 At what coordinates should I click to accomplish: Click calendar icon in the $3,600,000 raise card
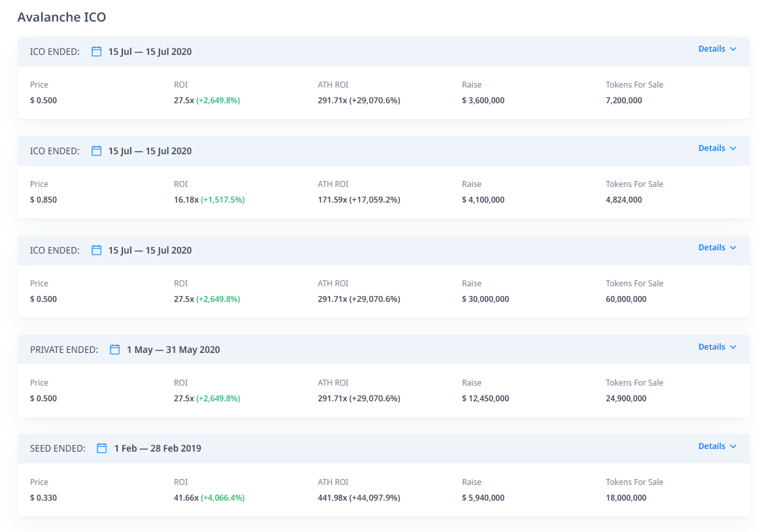pyautogui.click(x=96, y=52)
